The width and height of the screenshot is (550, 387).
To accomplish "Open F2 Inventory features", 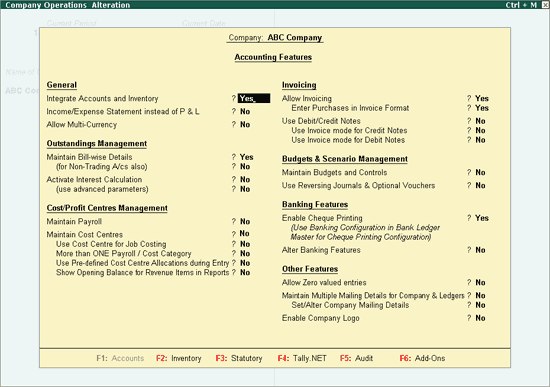I will point(179,358).
